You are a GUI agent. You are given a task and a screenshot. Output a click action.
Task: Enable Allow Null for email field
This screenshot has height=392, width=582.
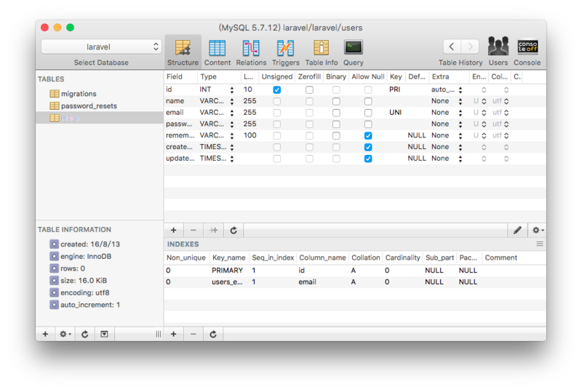pyautogui.click(x=368, y=113)
